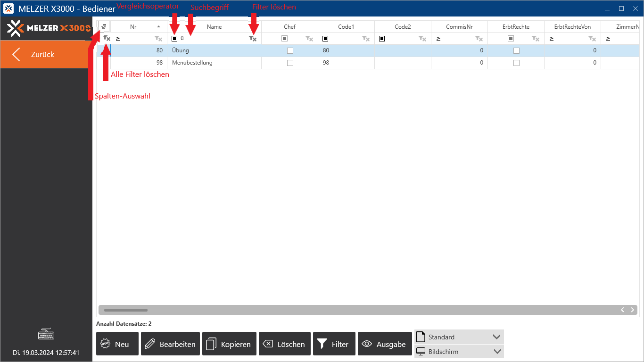Clear the Code1 column filter

click(366, 39)
